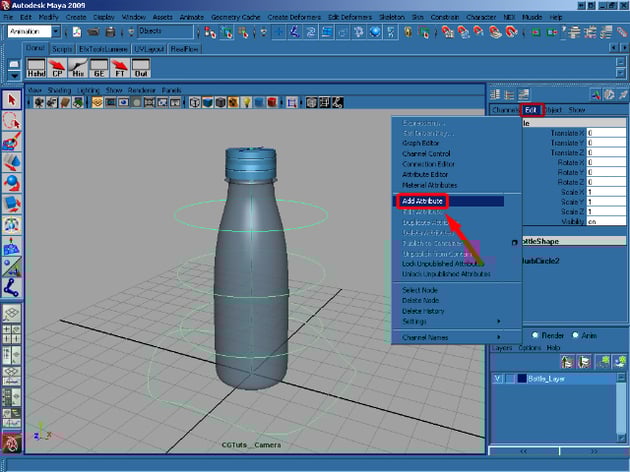Image resolution: width=630 pixels, height=472 pixels.
Task: Open the Create Deformers menu
Action: pos(294,17)
